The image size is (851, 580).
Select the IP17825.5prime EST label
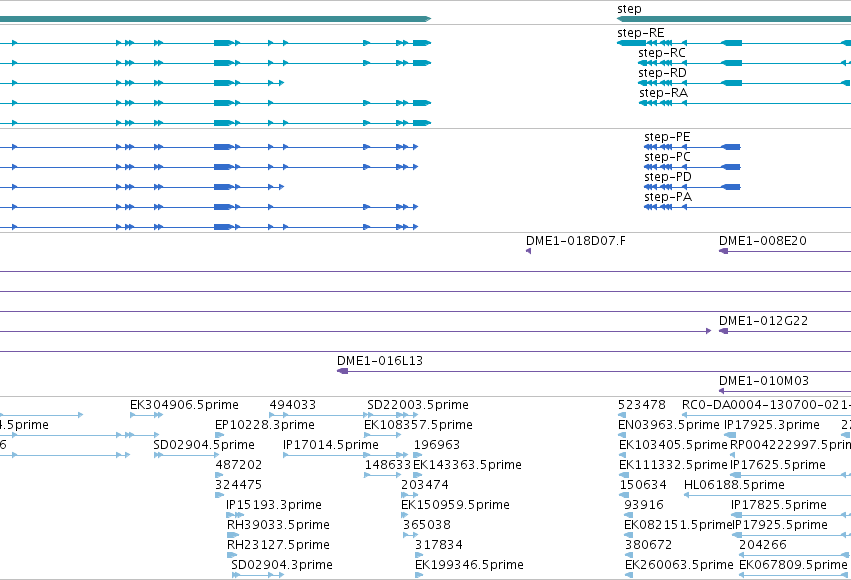pos(779,505)
